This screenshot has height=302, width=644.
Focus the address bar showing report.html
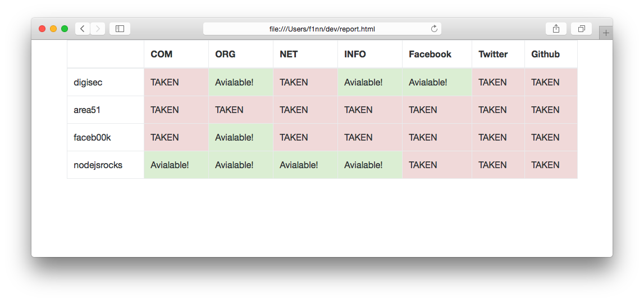[322, 29]
